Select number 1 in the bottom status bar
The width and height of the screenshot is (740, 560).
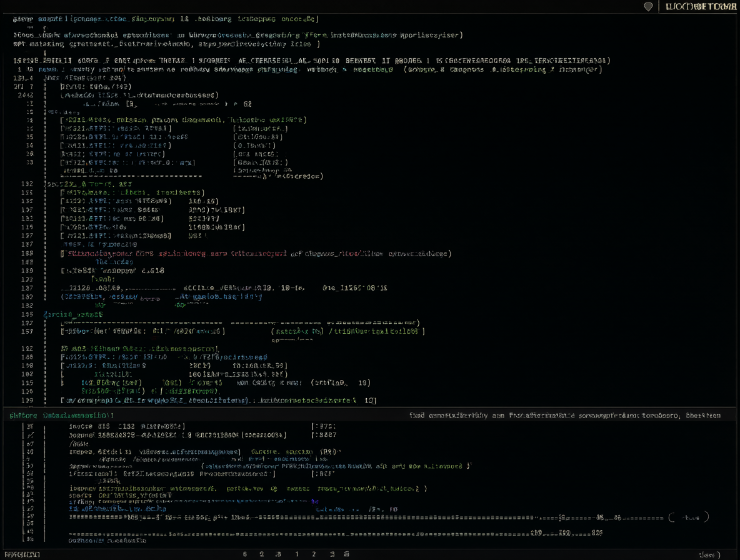click(297, 554)
